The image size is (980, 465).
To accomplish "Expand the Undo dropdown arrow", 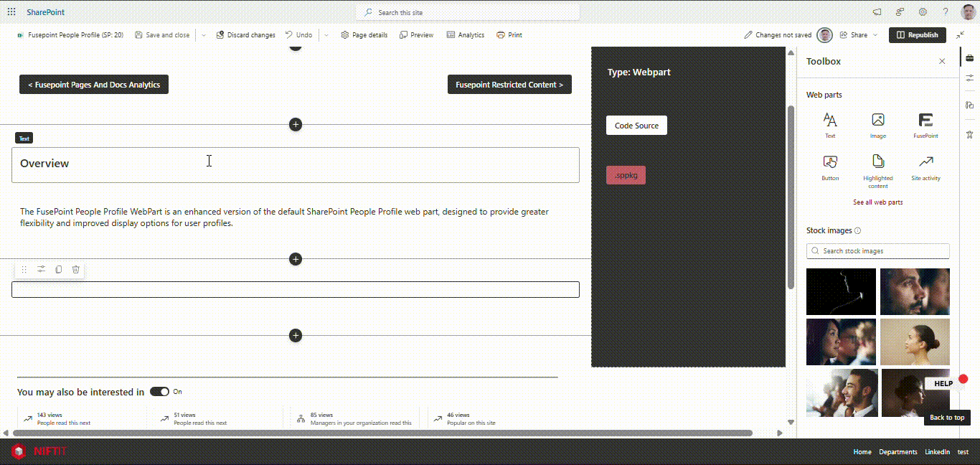I will pos(326,35).
